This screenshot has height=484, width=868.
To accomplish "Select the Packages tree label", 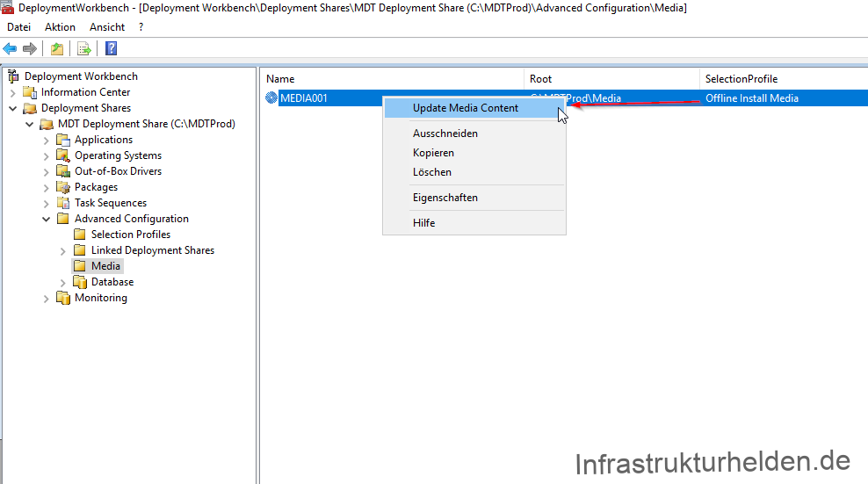I will 97,187.
